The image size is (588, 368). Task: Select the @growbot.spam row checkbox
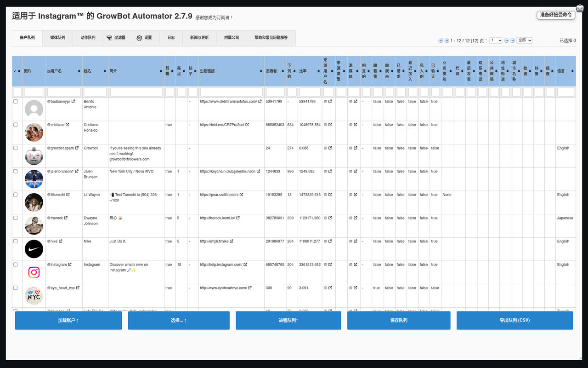[16, 148]
